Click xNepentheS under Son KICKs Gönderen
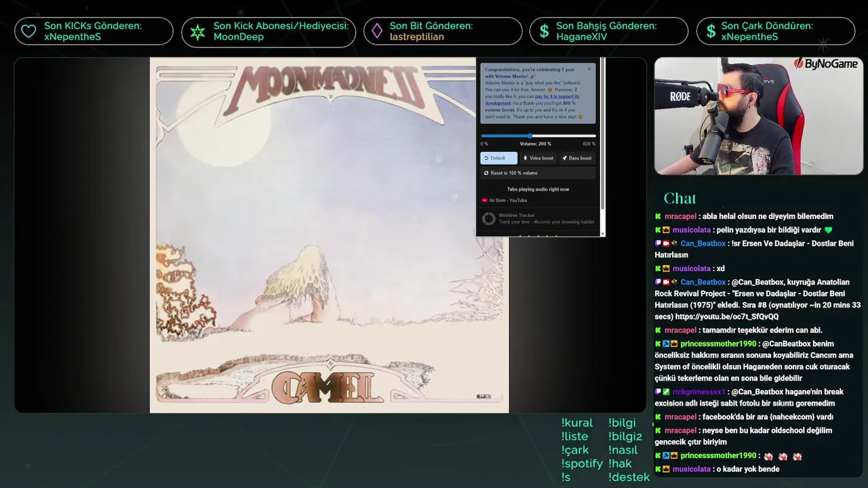Viewport: 868px width, 488px height. (73, 37)
